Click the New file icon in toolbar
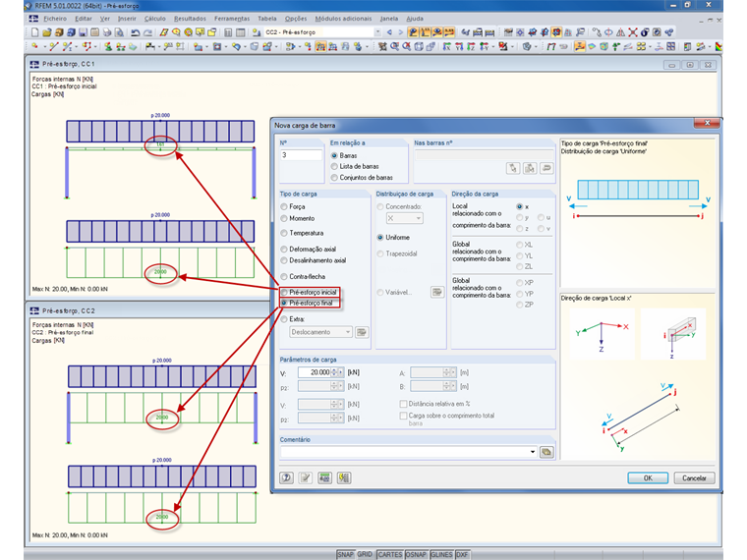 click(34, 32)
